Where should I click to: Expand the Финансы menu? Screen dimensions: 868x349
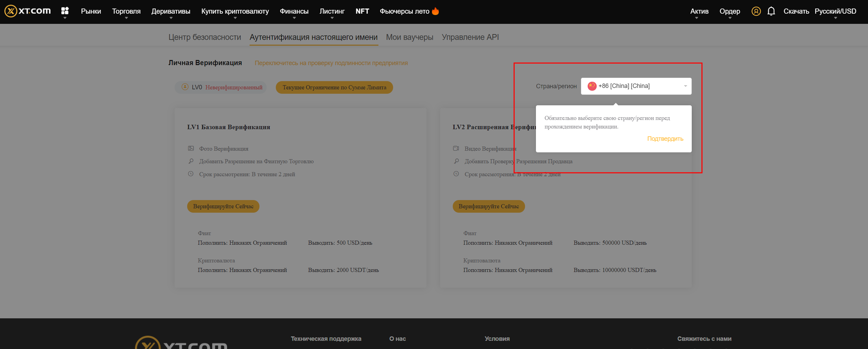[x=294, y=11]
